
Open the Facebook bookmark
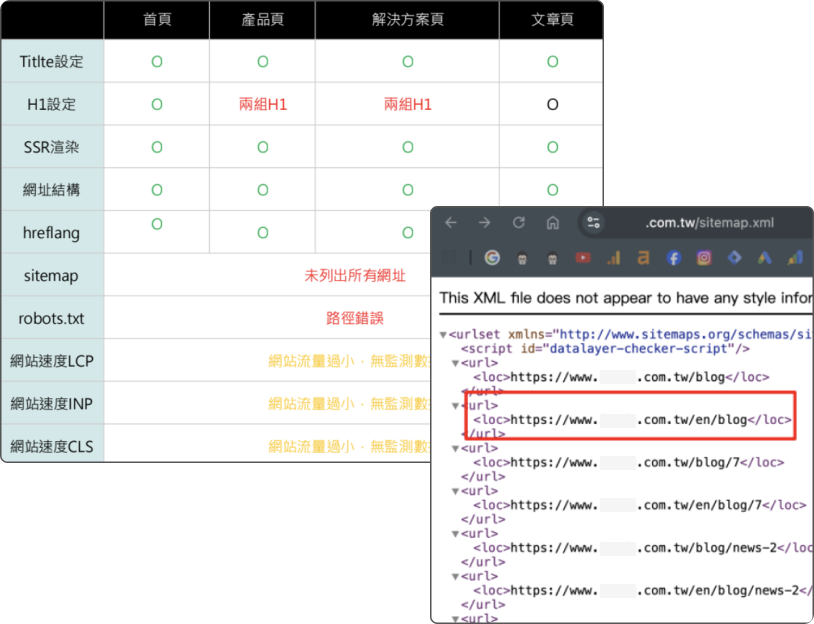coord(674,257)
